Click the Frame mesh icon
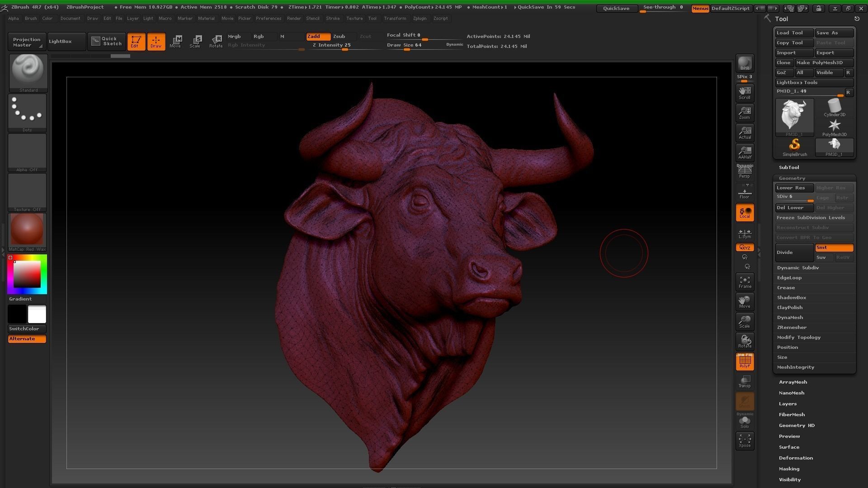The image size is (868, 488). [x=745, y=282]
